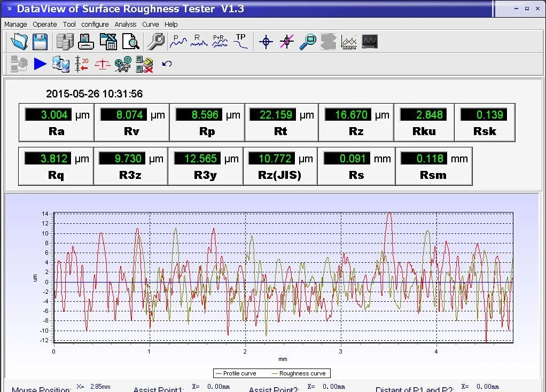Click the TP curve icon

click(x=241, y=42)
